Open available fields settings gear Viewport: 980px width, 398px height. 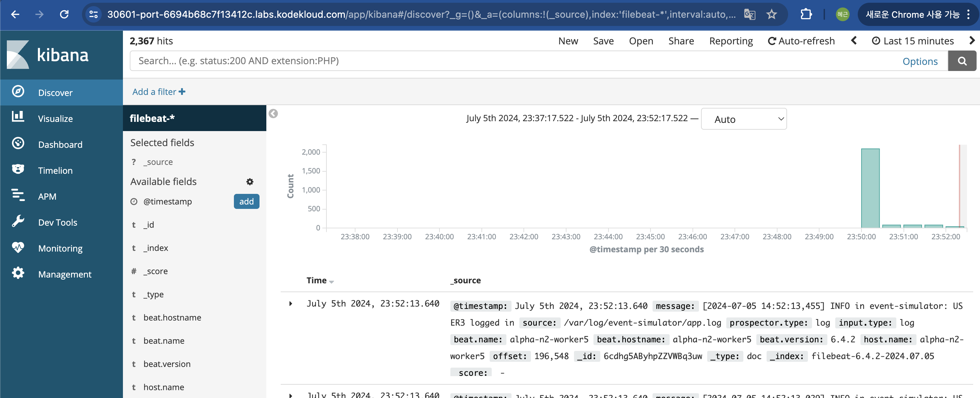click(250, 182)
